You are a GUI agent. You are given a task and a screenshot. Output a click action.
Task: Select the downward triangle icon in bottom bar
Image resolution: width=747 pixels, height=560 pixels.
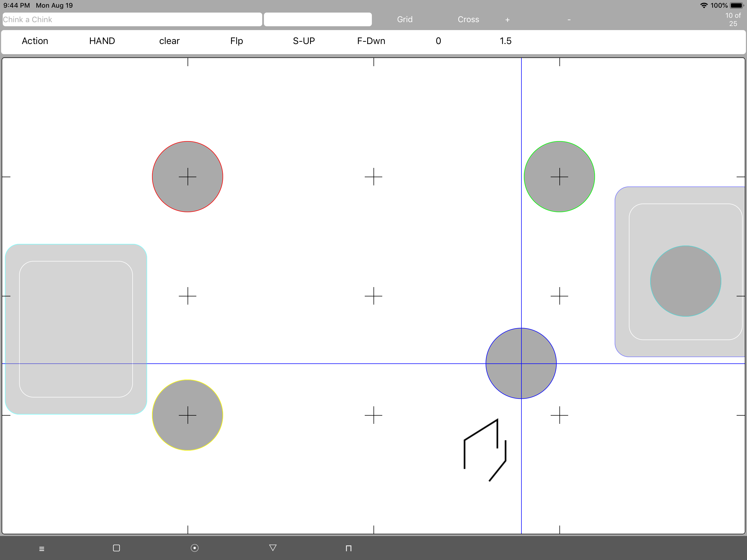pyautogui.click(x=273, y=547)
